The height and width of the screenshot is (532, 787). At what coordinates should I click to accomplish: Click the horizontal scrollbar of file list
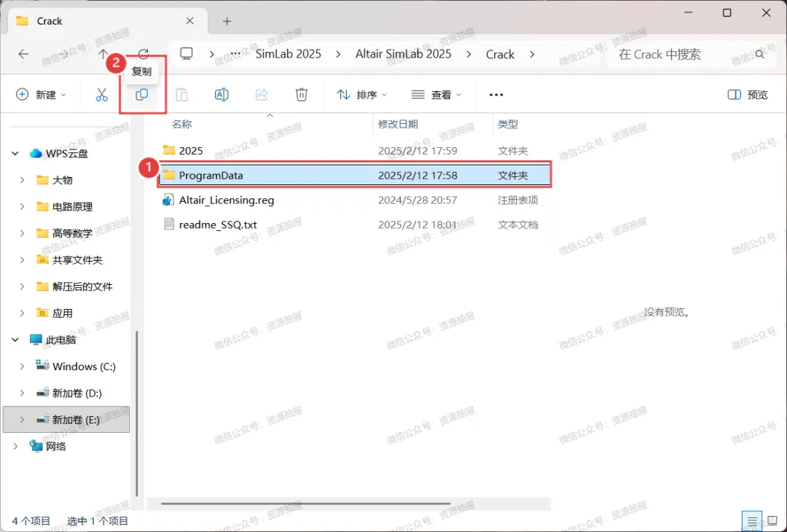(305, 504)
